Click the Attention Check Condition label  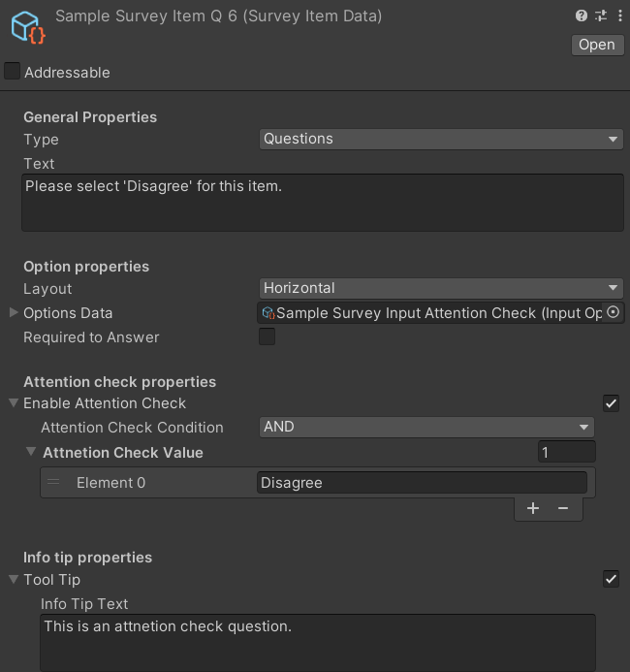click(132, 428)
